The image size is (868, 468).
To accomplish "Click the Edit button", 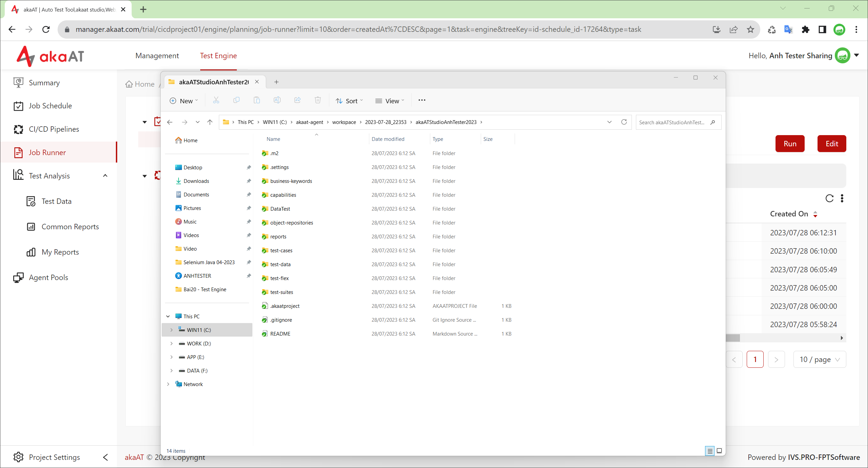I will 832,144.
